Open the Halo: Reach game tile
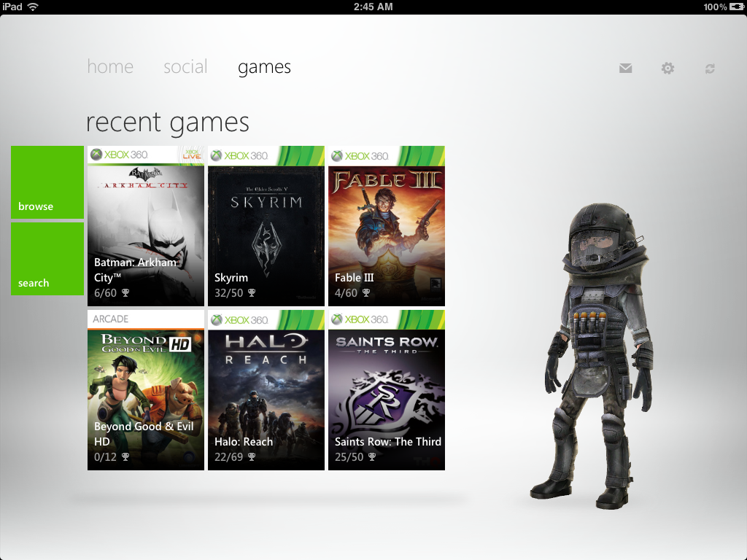The image size is (747, 560). pyautogui.click(x=266, y=390)
